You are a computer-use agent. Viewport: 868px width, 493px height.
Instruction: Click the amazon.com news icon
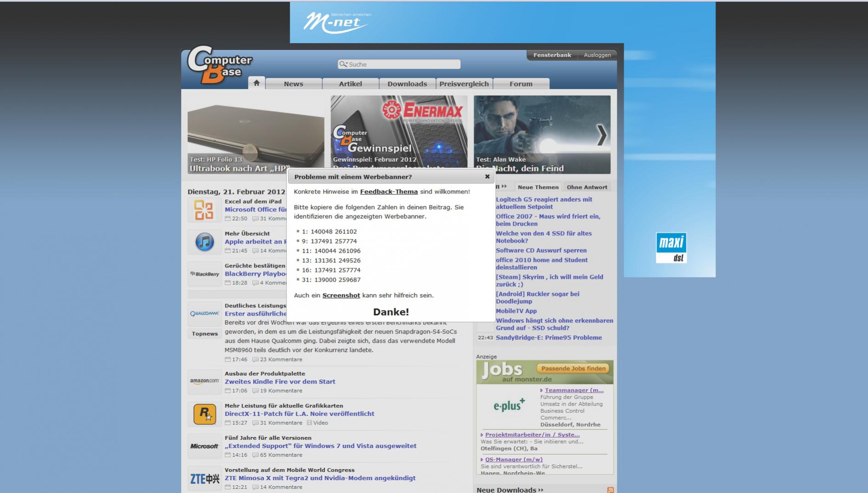(x=204, y=381)
